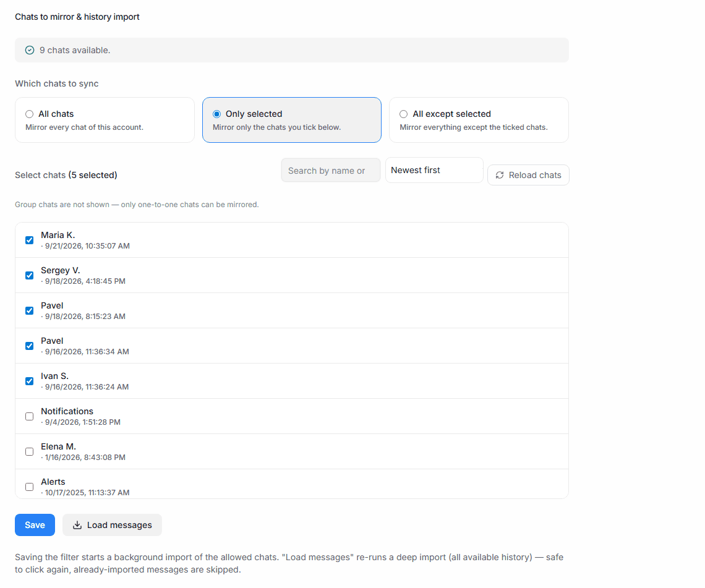The image size is (705, 588).
Task: Tick the Notifications chat checkbox
Action: [x=30, y=417]
